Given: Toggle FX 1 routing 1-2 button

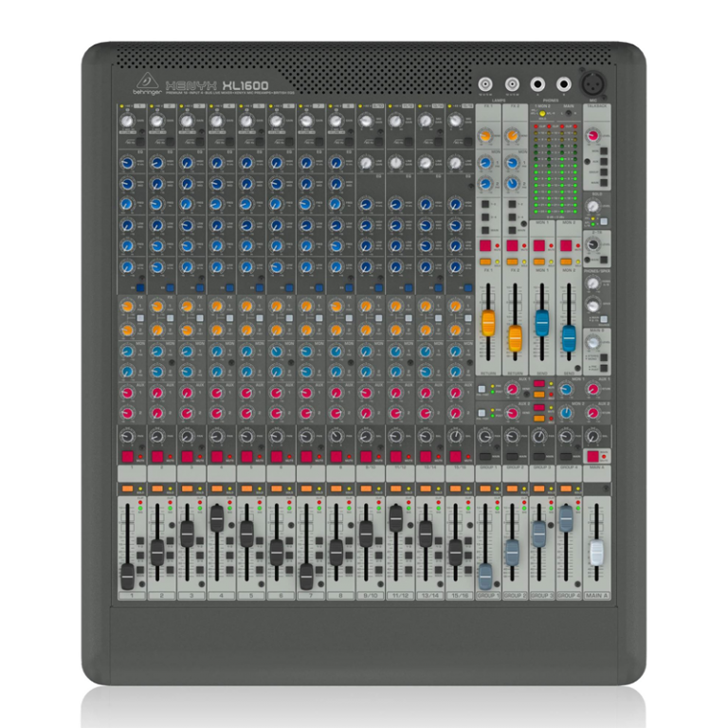Looking at the screenshot, I should (x=485, y=205).
